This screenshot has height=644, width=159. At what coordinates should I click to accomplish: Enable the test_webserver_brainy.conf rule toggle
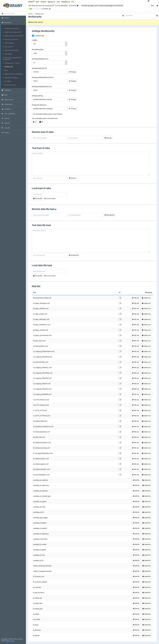[120, 298]
